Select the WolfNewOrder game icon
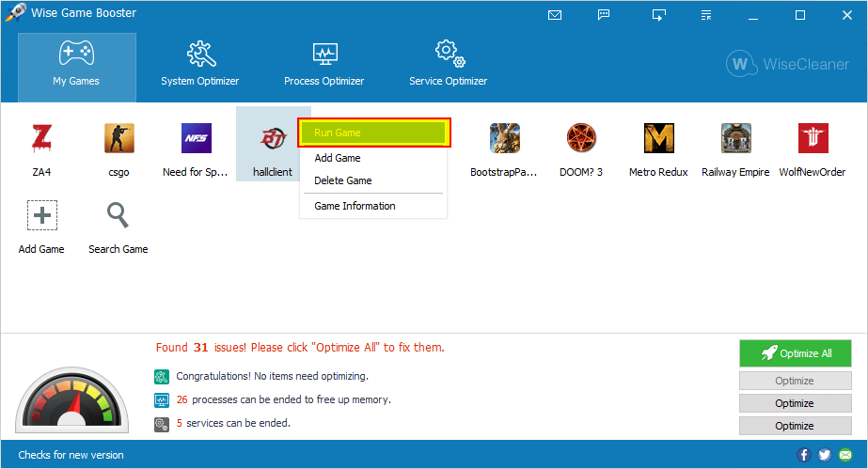The height and width of the screenshot is (469, 868). coord(813,138)
